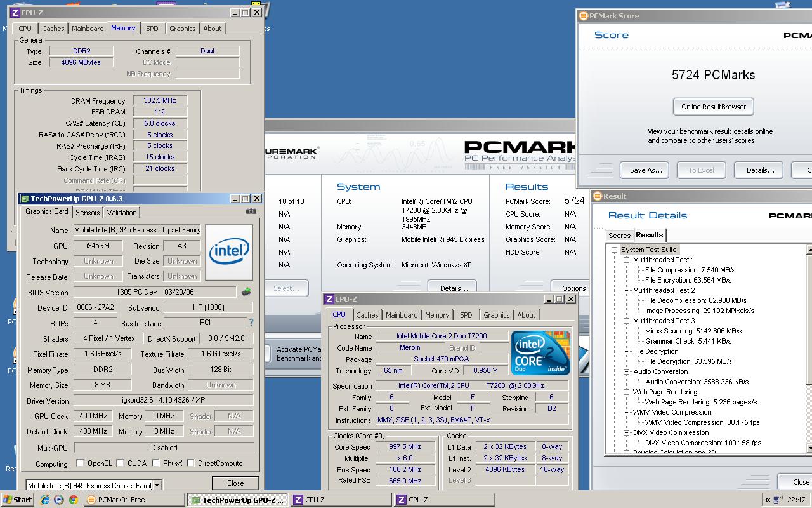Open Chrome from quick launch
Image resolution: width=812 pixels, height=508 pixels.
[73, 500]
